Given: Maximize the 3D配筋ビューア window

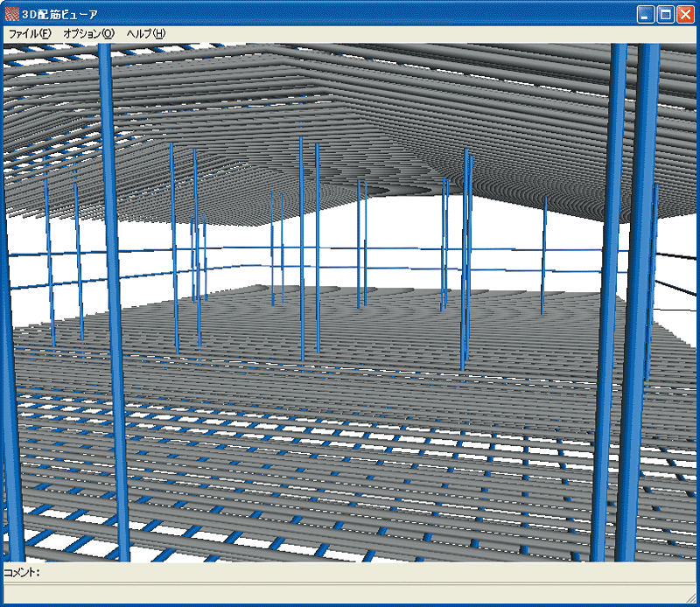Looking at the screenshot, I should coord(665,14).
